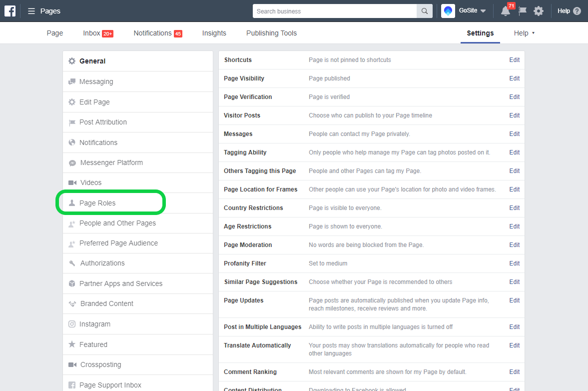Click the red '20+' Inbox badge
The width and height of the screenshot is (588, 391).
[x=107, y=34]
